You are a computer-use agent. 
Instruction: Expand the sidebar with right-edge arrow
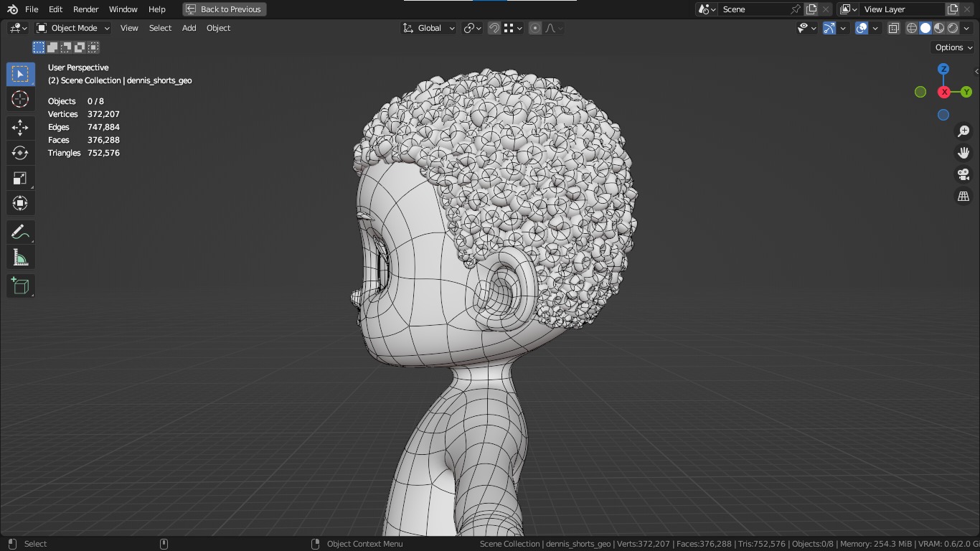pyautogui.click(x=976, y=71)
